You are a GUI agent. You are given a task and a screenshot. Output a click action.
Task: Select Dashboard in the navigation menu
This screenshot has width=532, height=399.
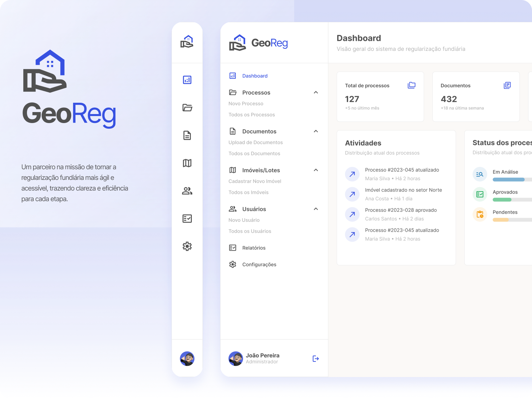pyautogui.click(x=255, y=76)
